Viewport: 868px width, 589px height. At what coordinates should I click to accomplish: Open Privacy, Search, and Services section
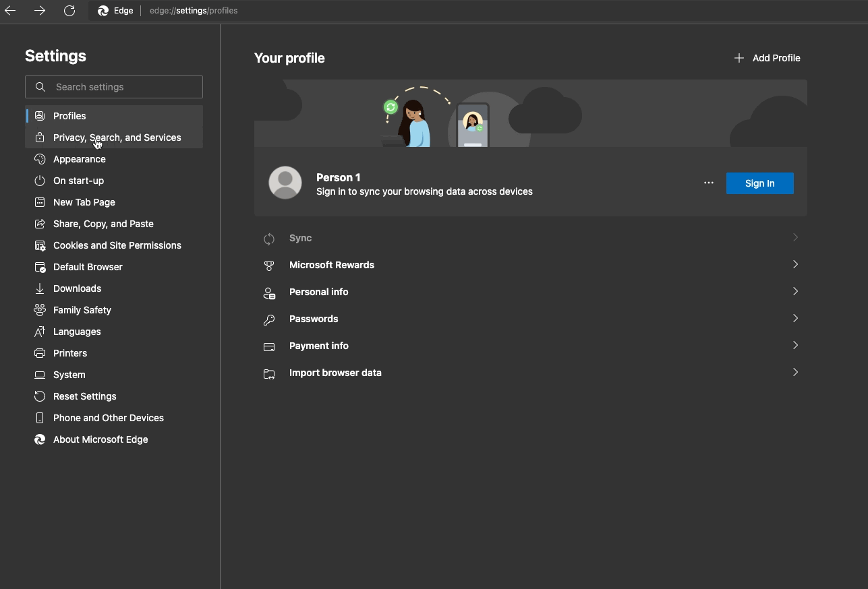click(114, 137)
